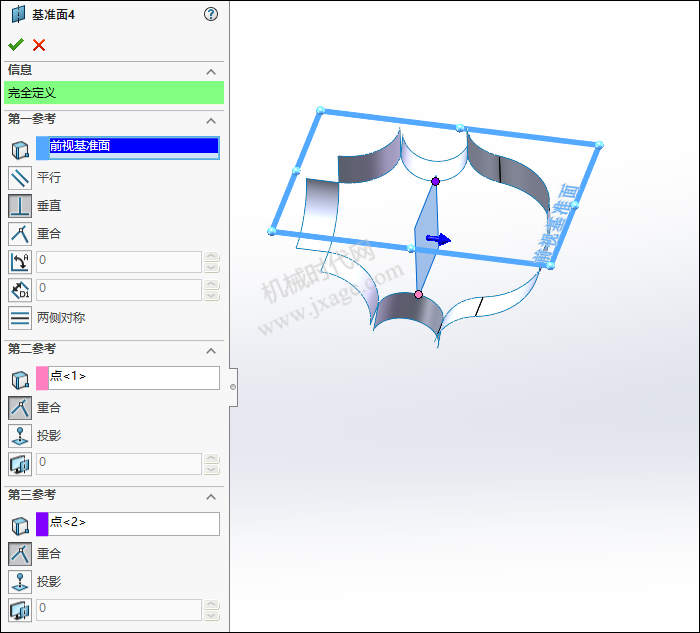This screenshot has height=633, width=700.
Task: Click the first reference entity selection icon
Action: [x=20, y=150]
